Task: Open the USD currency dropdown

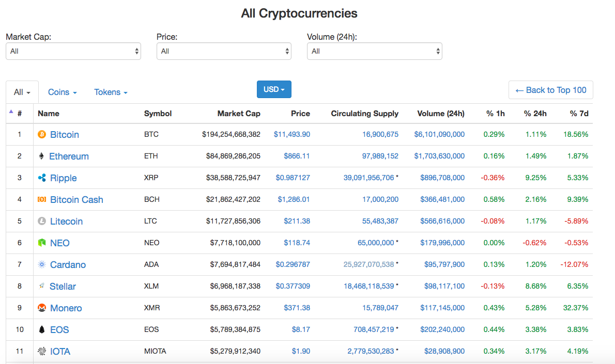Action: [x=274, y=89]
